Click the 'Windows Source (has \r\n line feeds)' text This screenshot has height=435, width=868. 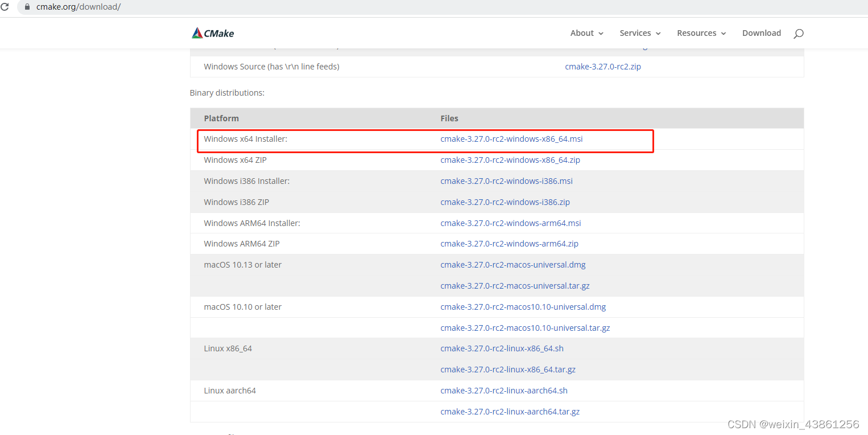coord(271,67)
